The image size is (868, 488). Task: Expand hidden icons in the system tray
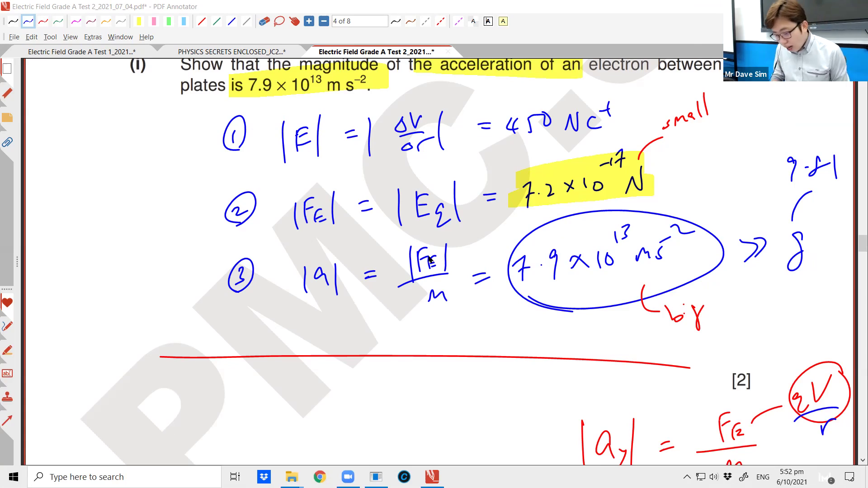point(686,477)
